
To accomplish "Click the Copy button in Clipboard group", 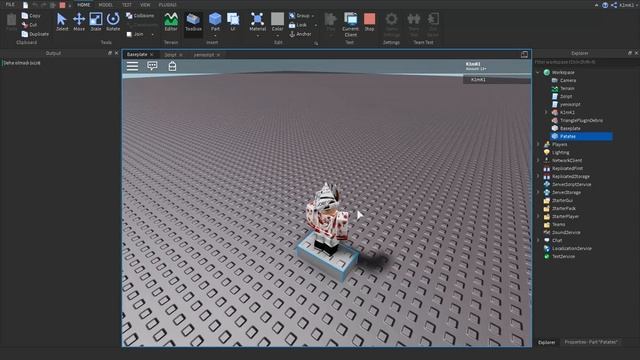I will [31, 16].
